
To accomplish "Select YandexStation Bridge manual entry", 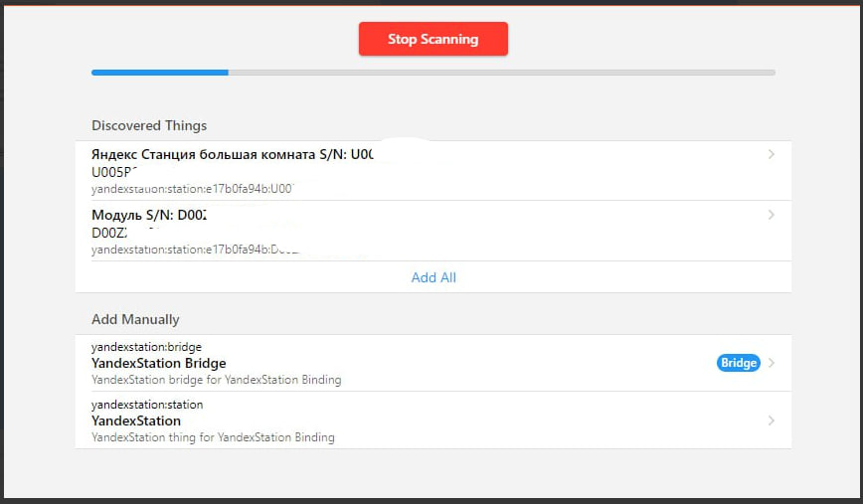I will coord(433,363).
